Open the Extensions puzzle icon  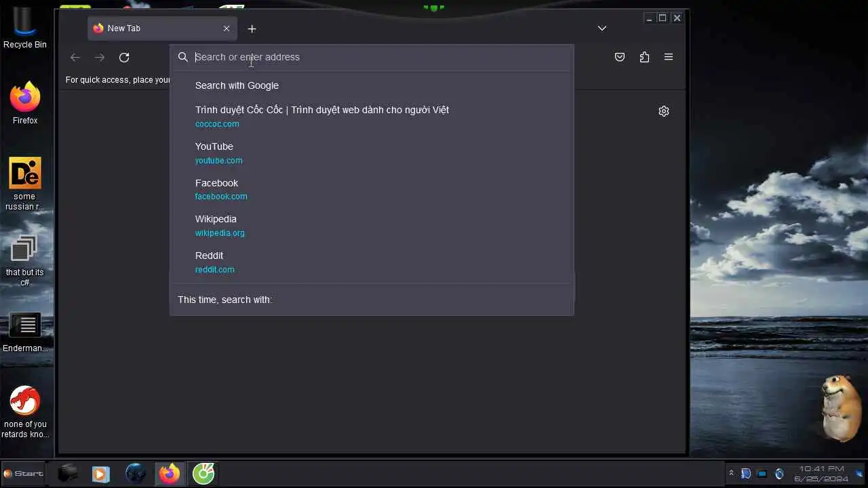coord(644,58)
